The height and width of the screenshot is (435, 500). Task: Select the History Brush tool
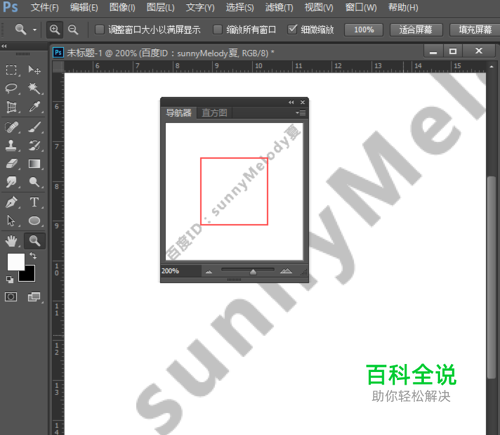pos(34,145)
